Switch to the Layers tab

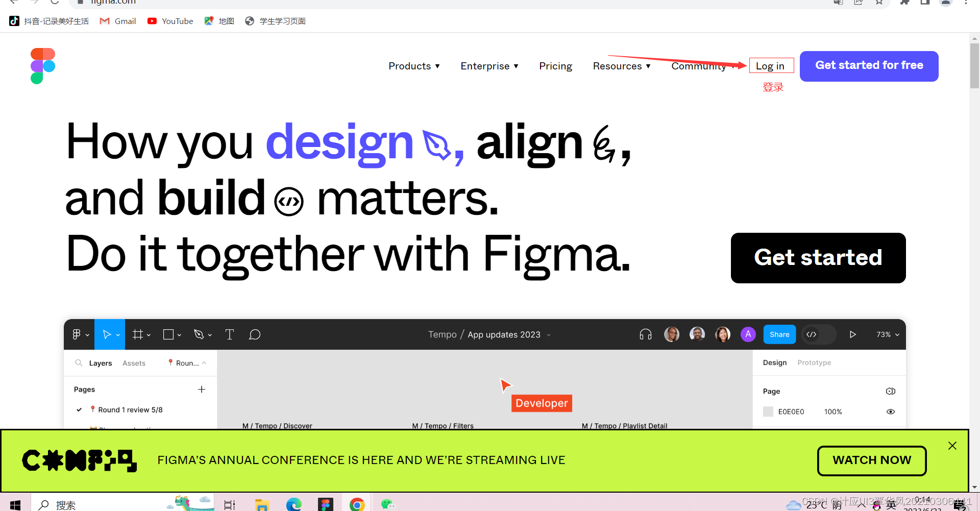click(x=101, y=363)
